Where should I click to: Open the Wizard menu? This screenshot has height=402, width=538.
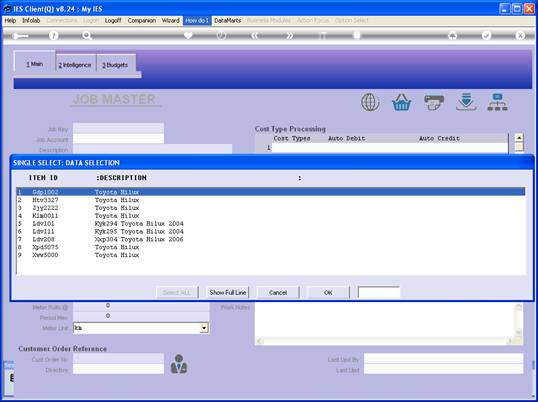coord(171,21)
